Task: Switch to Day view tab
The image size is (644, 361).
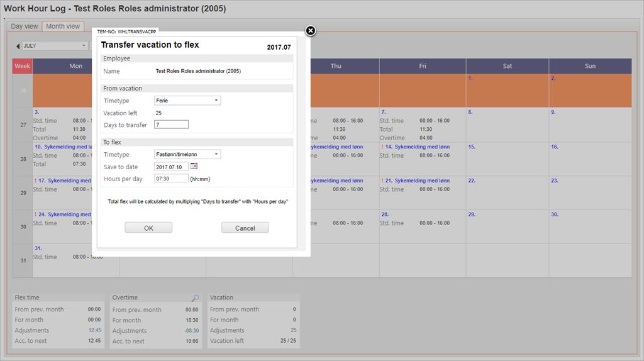Action: [25, 26]
